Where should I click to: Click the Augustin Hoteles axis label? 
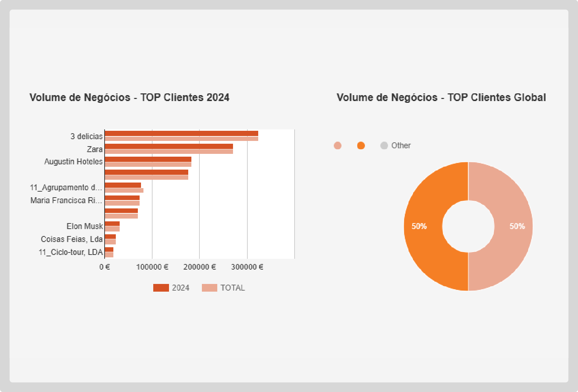[x=73, y=162]
